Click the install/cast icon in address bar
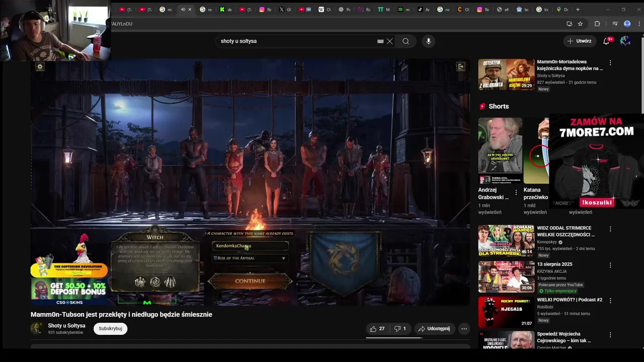This screenshot has width=644, height=362. 569,24
